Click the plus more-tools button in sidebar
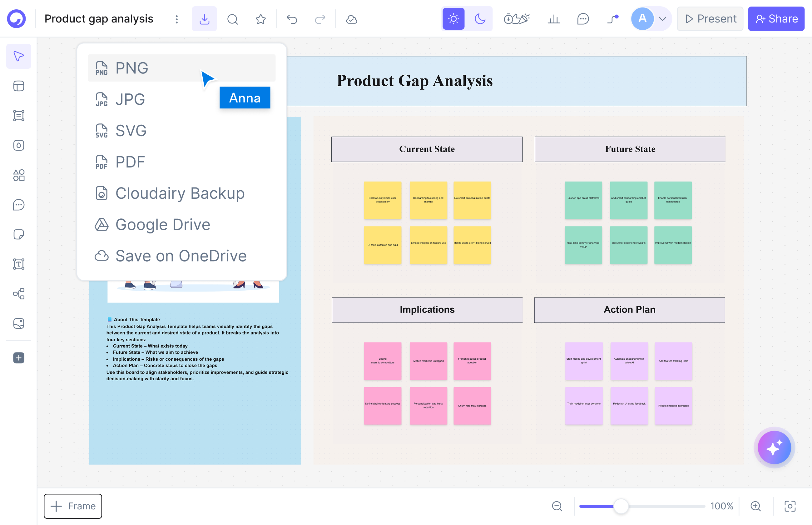812x525 pixels. pyautogui.click(x=19, y=357)
